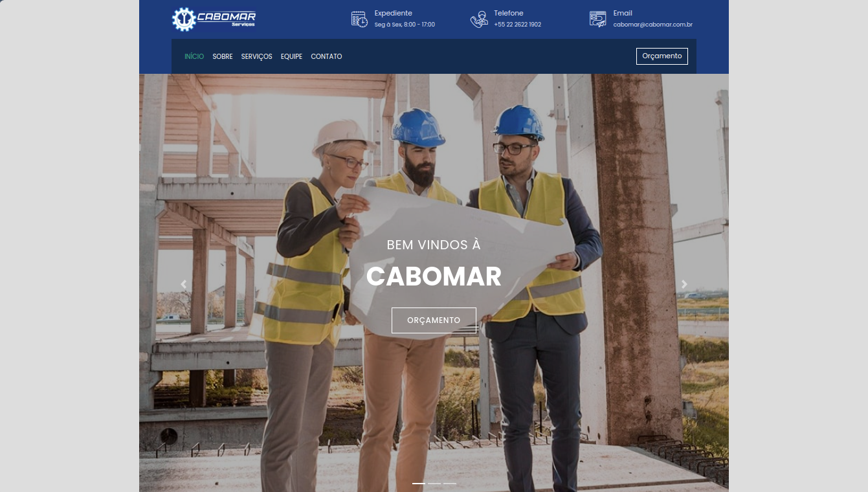This screenshot has height=492, width=868.
Task: Open the email address cabomar@cabomar.com.br
Action: point(652,24)
